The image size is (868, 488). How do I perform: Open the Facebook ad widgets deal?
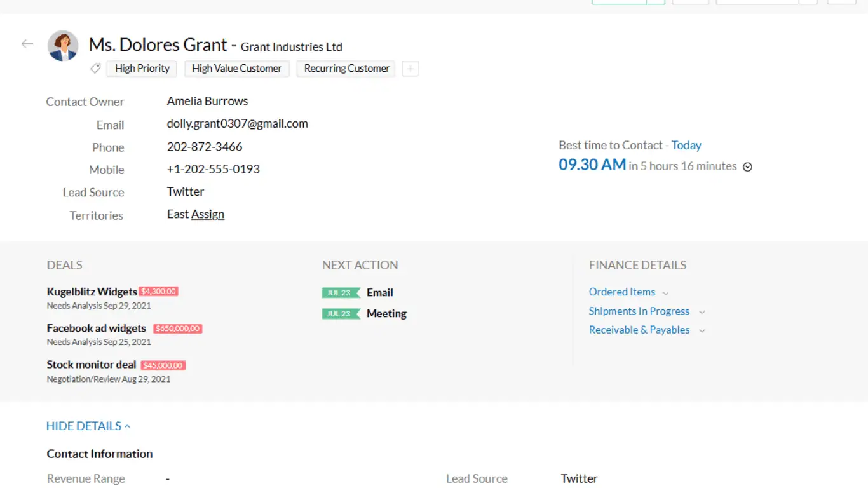pos(96,329)
